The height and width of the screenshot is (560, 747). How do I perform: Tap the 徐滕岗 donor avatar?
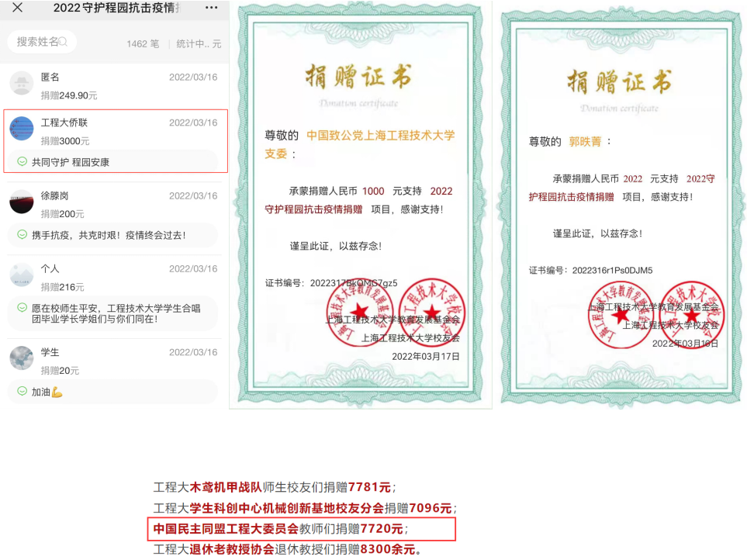pyautogui.click(x=22, y=202)
